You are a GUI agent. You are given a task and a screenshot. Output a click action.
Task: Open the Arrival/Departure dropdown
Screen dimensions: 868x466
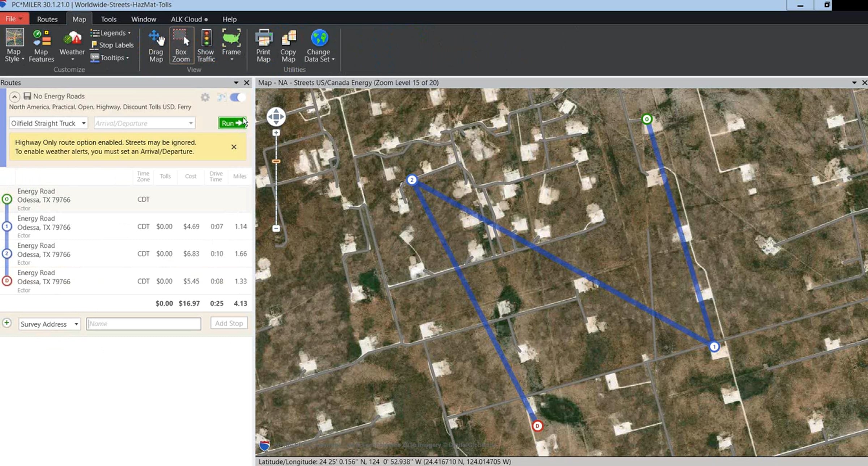point(144,123)
